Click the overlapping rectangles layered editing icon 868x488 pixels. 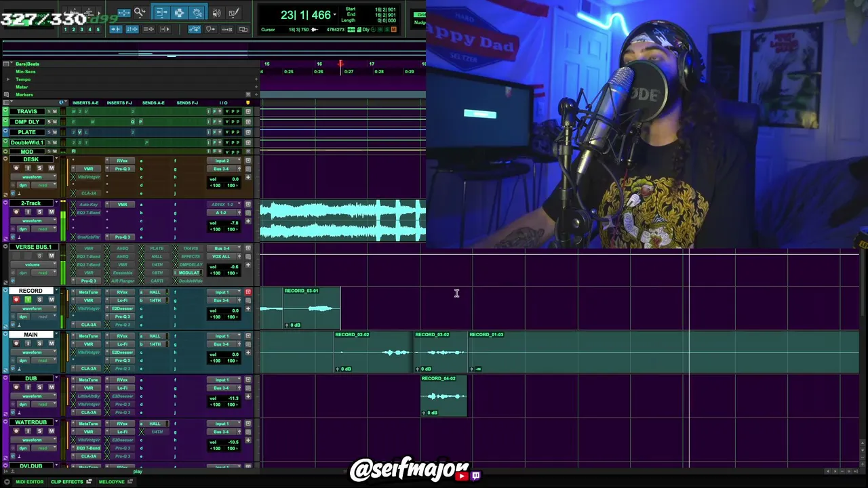[x=243, y=29]
